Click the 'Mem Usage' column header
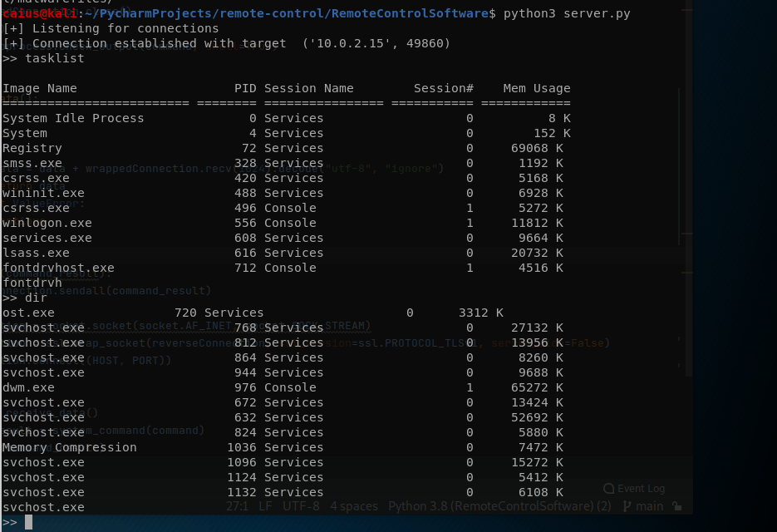Viewport: 777px width, 532px height. (x=536, y=88)
